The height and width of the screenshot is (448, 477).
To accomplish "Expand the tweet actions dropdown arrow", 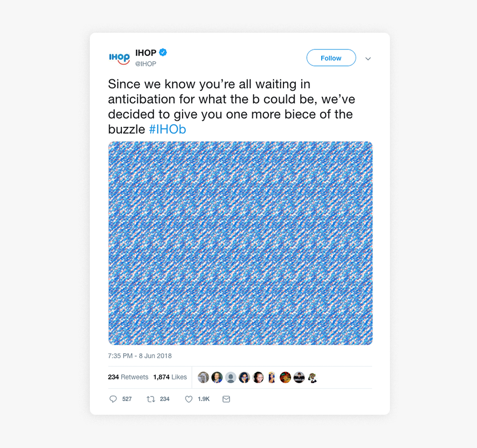I will [x=368, y=58].
